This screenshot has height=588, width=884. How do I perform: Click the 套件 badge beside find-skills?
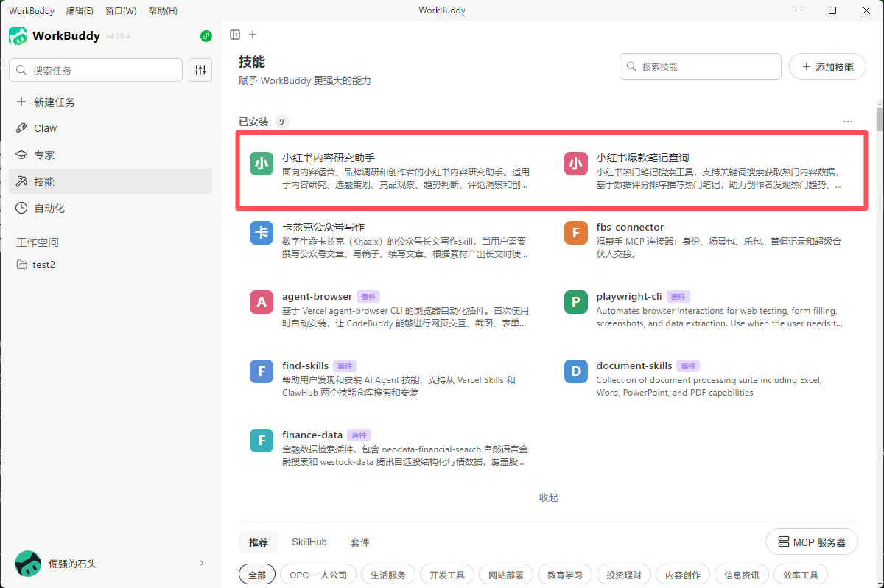click(345, 366)
